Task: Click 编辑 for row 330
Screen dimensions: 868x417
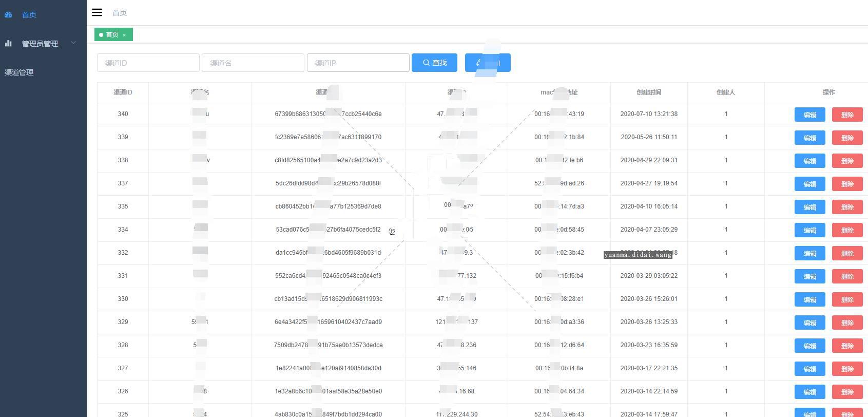Action: (x=810, y=299)
